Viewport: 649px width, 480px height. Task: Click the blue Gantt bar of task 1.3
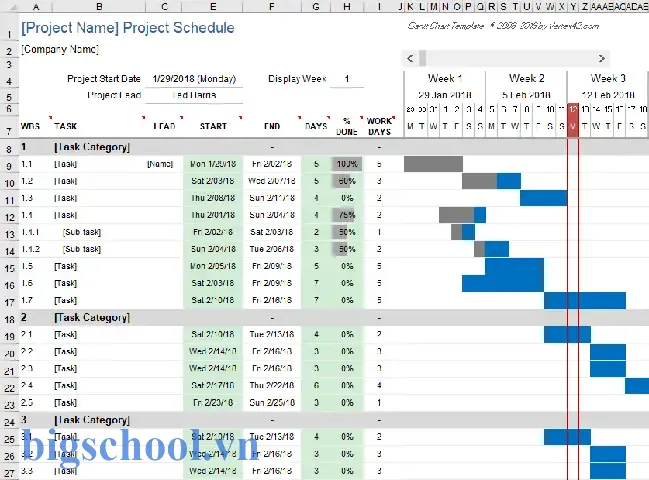tap(543, 198)
